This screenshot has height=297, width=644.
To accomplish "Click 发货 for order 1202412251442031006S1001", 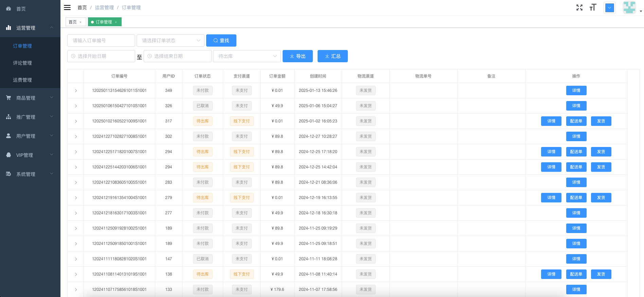I will (x=601, y=167).
